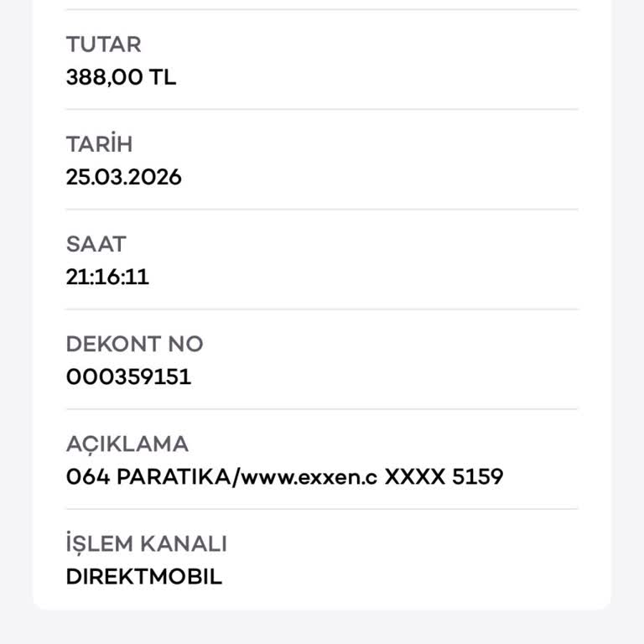The height and width of the screenshot is (644, 644).
Task: Click the divider line above İŞLEM KANALI
Action: coord(322,508)
